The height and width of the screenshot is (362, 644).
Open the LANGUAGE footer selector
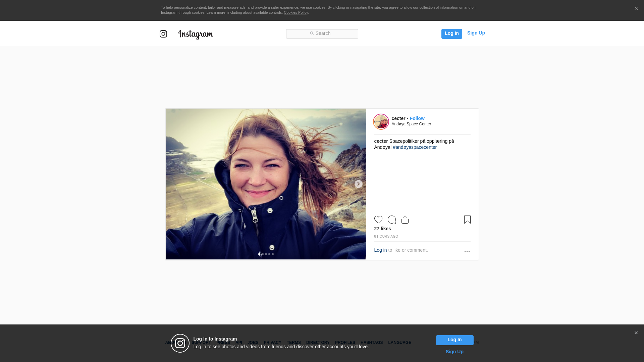pyautogui.click(x=399, y=343)
